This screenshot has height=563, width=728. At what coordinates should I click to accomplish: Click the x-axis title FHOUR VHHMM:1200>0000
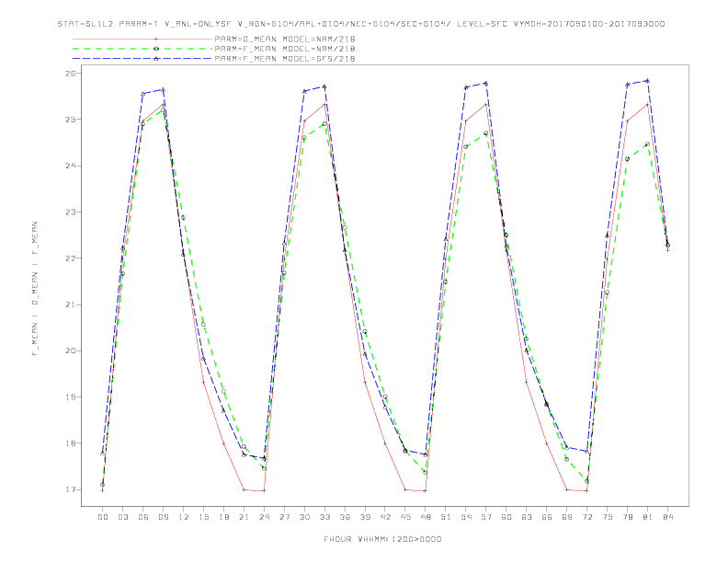click(382, 539)
